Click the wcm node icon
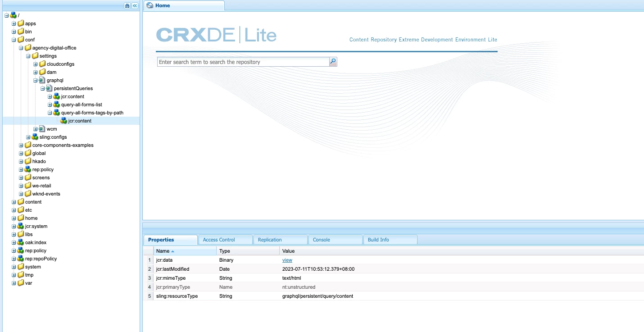The image size is (644, 332). point(42,129)
